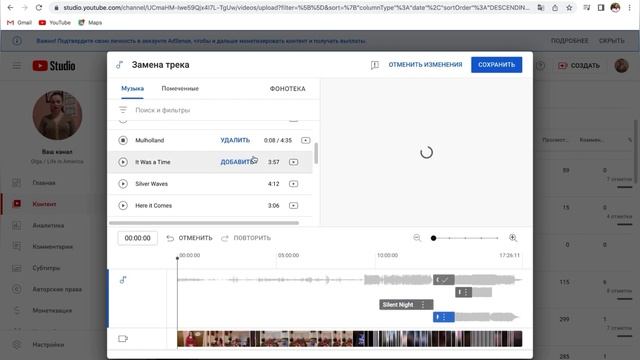Bookmark page with star icon
This screenshot has width=640, height=360.
coord(569,8)
